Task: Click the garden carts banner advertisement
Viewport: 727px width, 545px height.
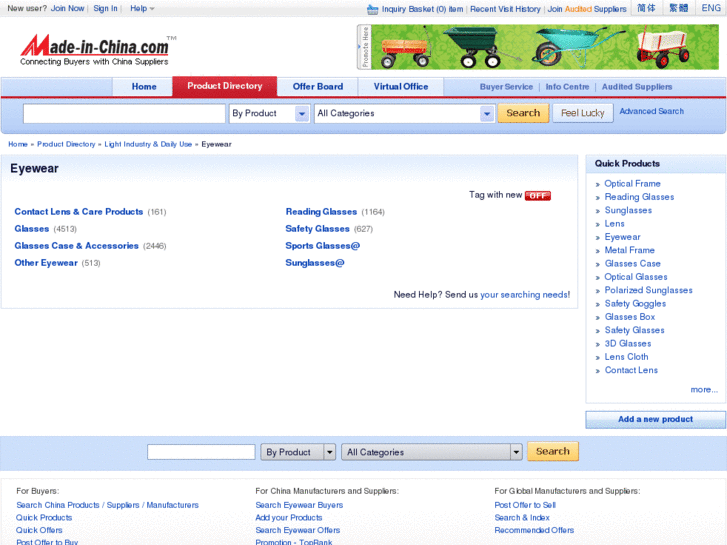Action: 545,47
